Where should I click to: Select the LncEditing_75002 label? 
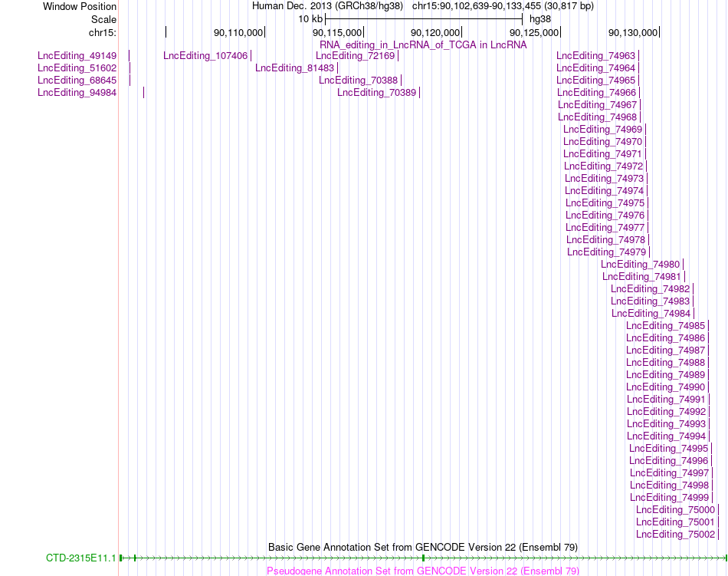click(x=676, y=534)
